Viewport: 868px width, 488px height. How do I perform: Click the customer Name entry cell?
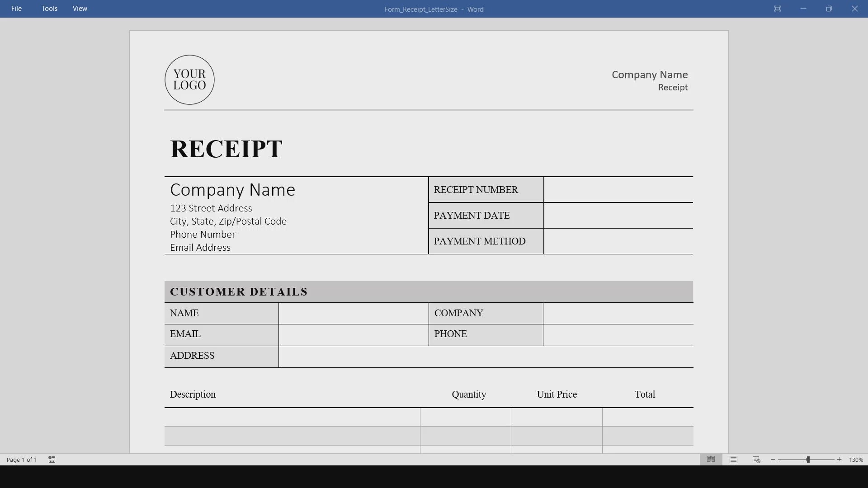point(353,313)
